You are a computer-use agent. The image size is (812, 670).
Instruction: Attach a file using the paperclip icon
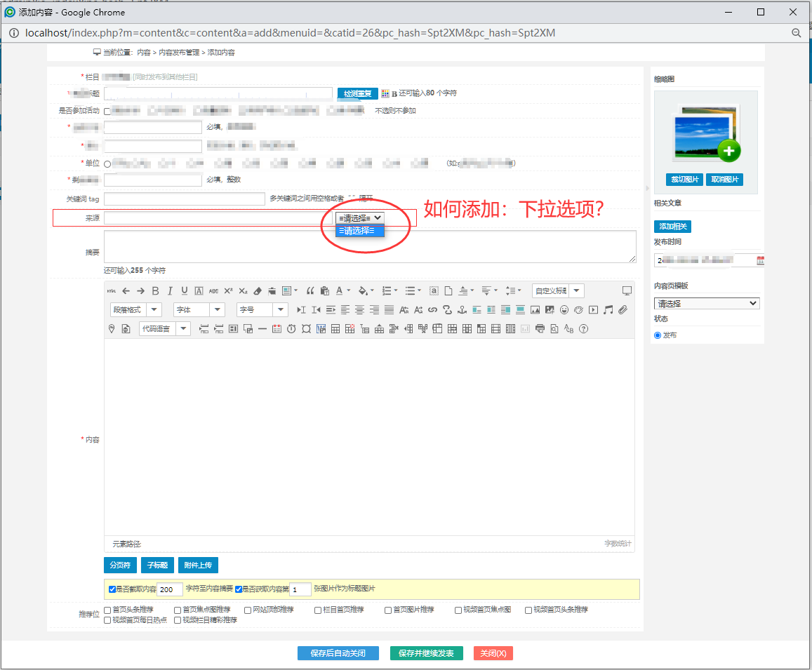623,309
